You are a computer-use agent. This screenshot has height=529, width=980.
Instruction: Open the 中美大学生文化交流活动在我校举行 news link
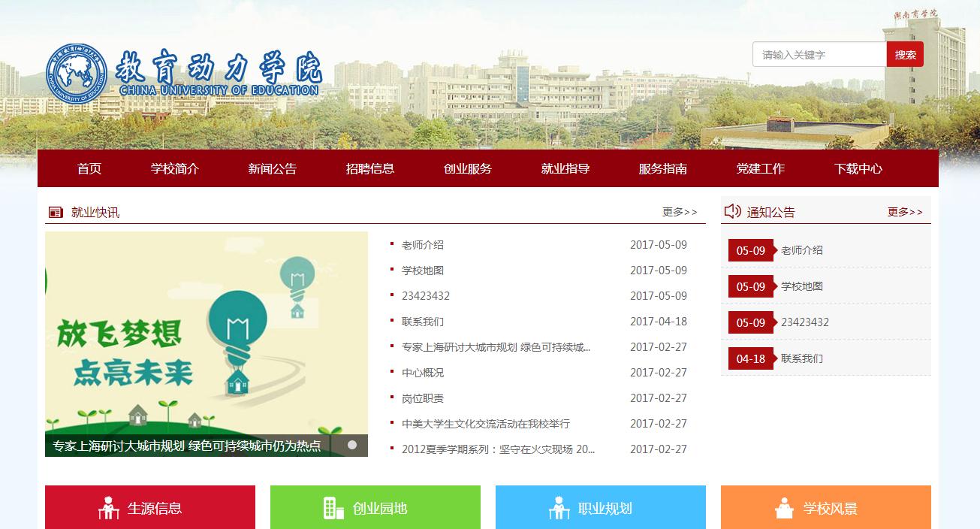tap(485, 424)
